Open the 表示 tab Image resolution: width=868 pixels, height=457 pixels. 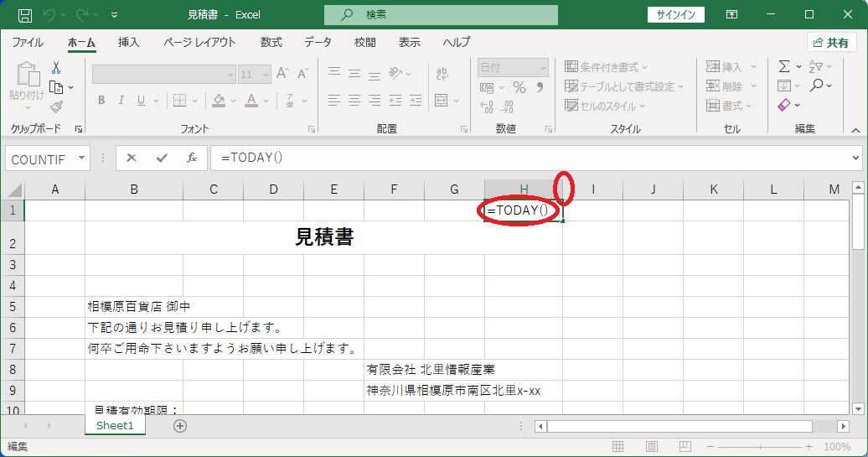410,43
